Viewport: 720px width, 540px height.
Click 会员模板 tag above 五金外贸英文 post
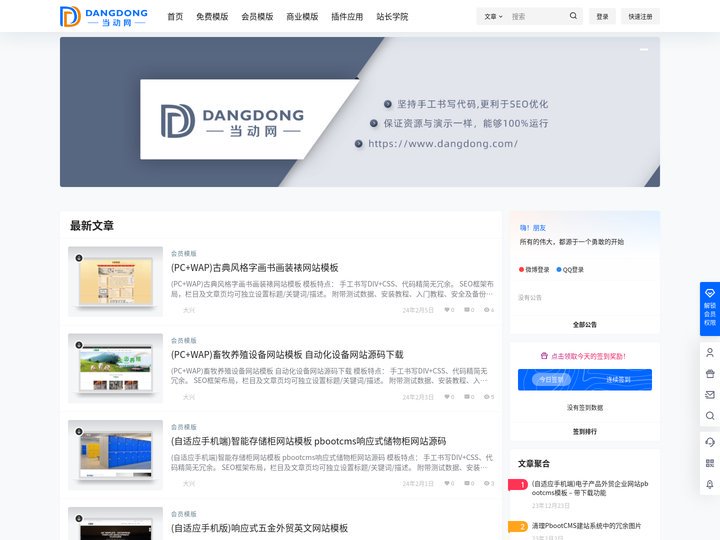click(x=184, y=514)
